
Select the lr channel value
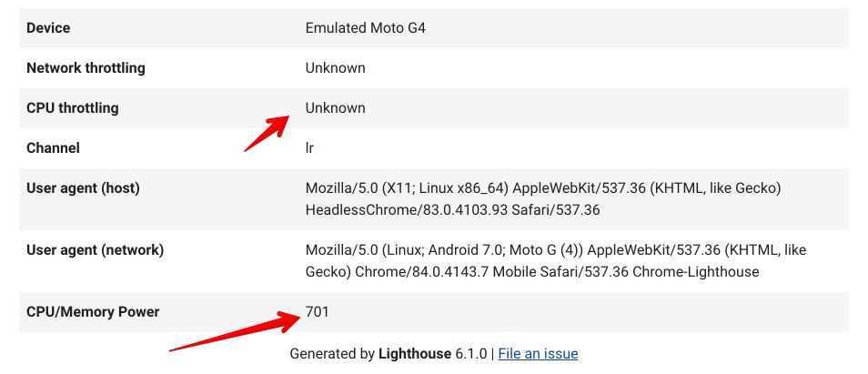click(309, 147)
